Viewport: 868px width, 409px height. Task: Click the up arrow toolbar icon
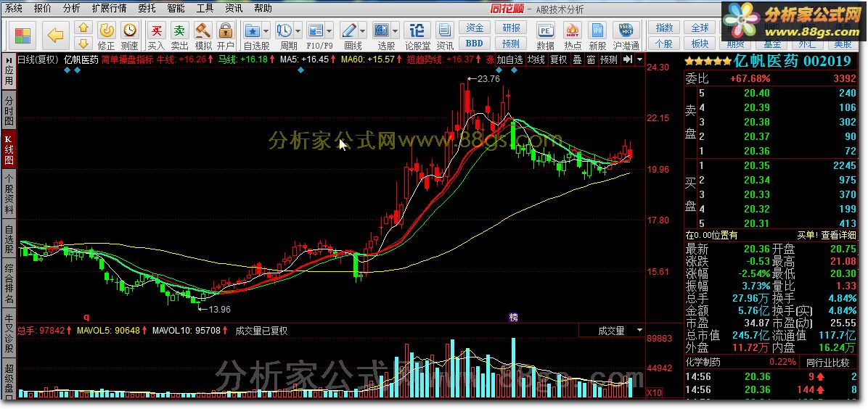point(83,28)
